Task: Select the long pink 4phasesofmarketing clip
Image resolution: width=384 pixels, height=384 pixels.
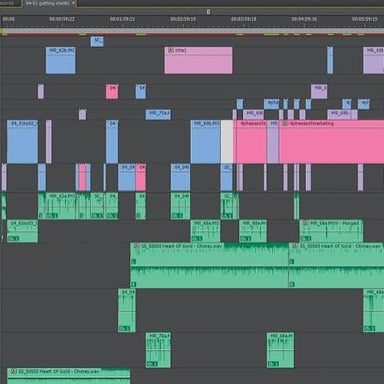Action: pyautogui.click(x=332, y=142)
